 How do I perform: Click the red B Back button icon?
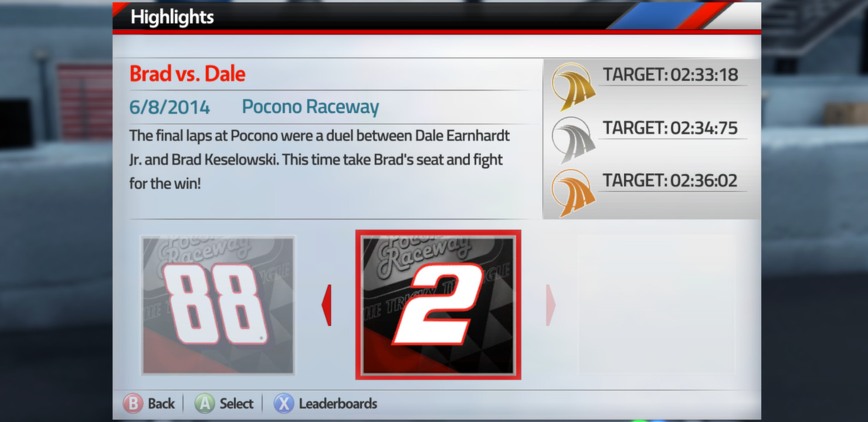[133, 404]
